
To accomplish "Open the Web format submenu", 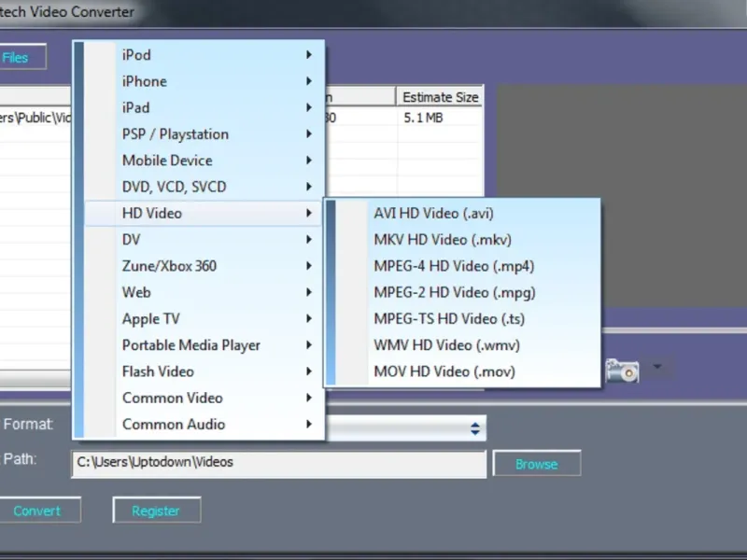I will pyautogui.click(x=204, y=292).
